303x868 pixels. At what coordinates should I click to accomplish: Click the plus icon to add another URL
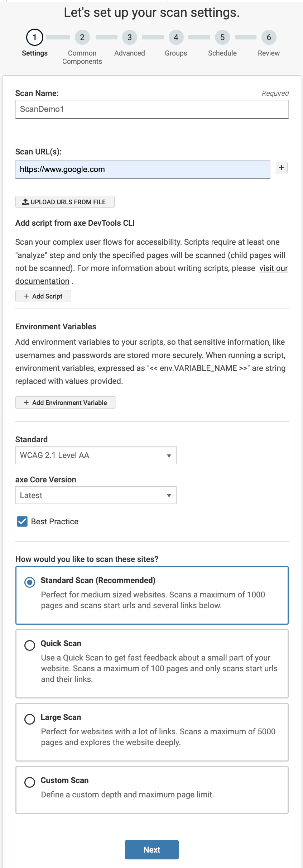282,168
